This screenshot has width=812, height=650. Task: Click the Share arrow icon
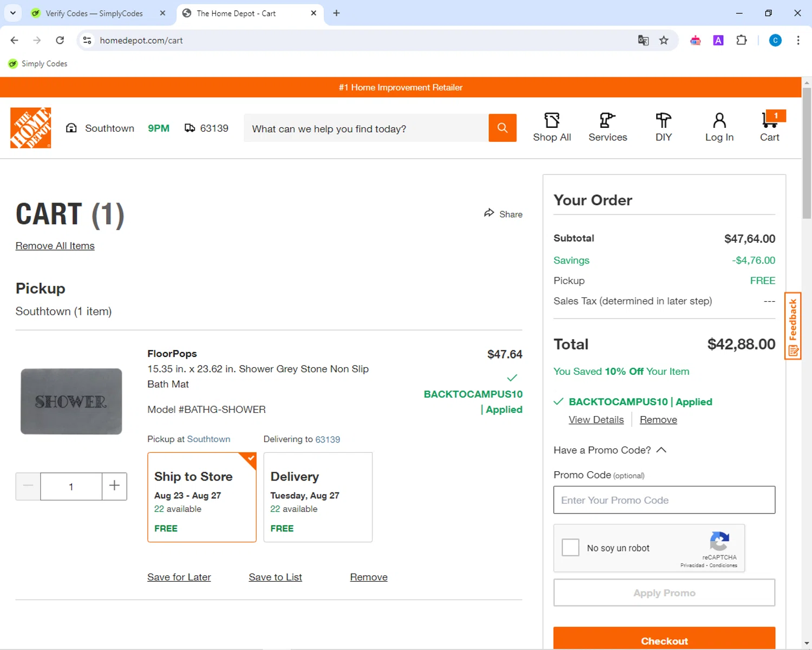[x=489, y=213]
